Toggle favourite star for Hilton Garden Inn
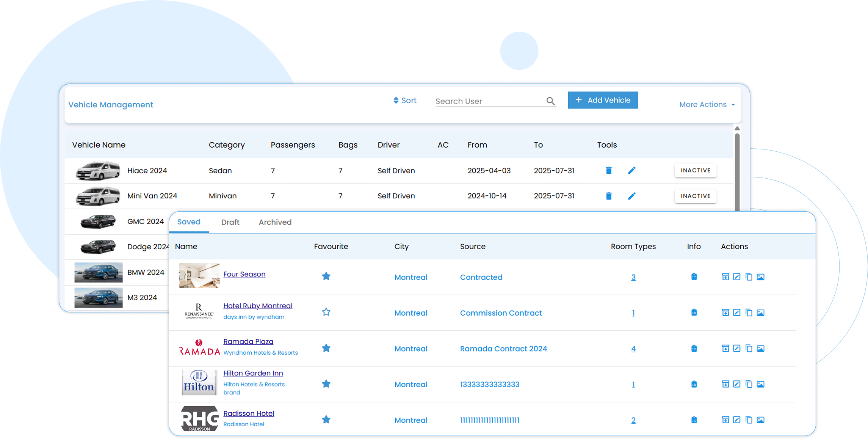The width and height of the screenshot is (868, 440). [x=326, y=383]
